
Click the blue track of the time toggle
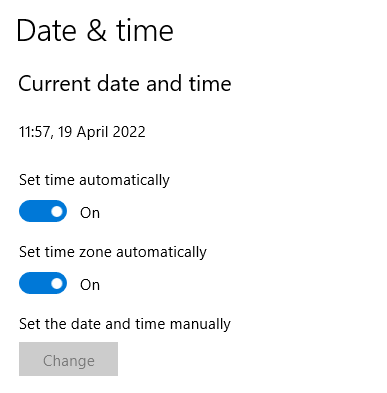[x=35, y=211]
